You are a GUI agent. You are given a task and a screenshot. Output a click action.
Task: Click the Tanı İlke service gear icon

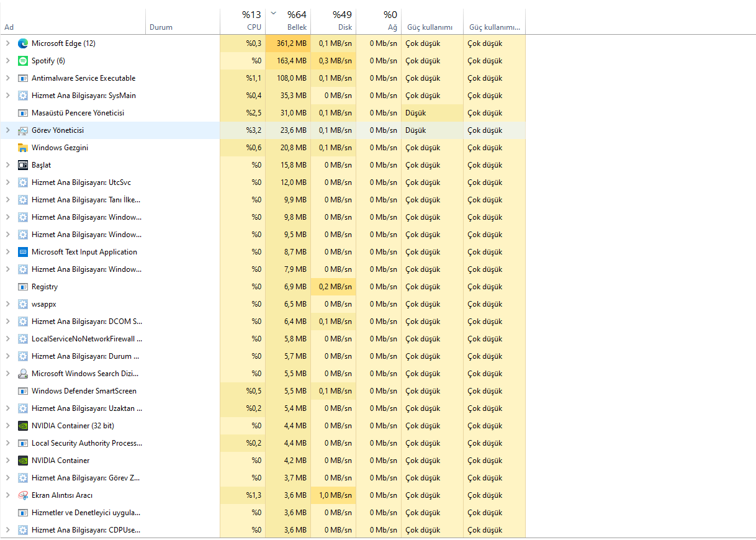(x=23, y=200)
